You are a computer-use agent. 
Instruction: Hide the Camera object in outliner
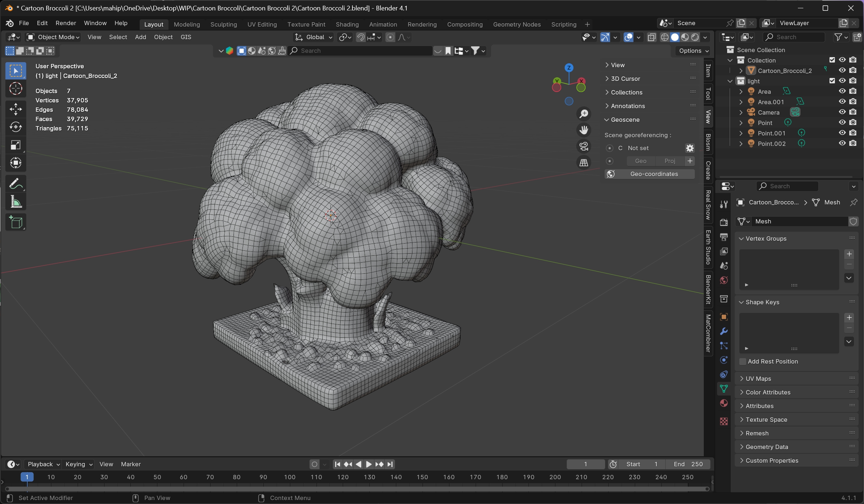(842, 112)
